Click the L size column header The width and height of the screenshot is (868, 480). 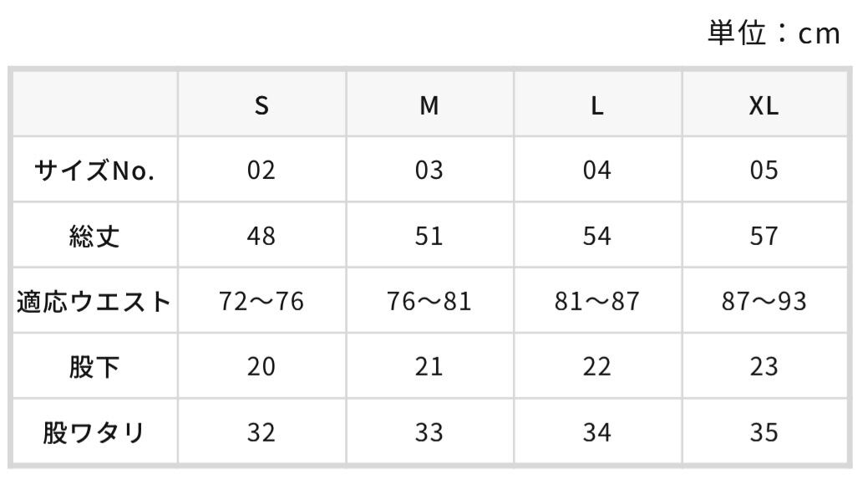click(x=596, y=105)
